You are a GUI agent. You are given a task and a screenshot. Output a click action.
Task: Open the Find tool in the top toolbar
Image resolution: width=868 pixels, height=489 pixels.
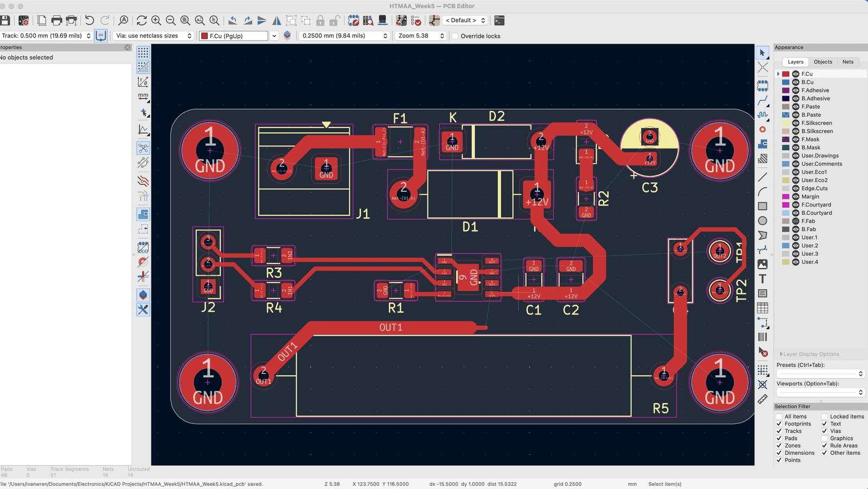click(124, 21)
